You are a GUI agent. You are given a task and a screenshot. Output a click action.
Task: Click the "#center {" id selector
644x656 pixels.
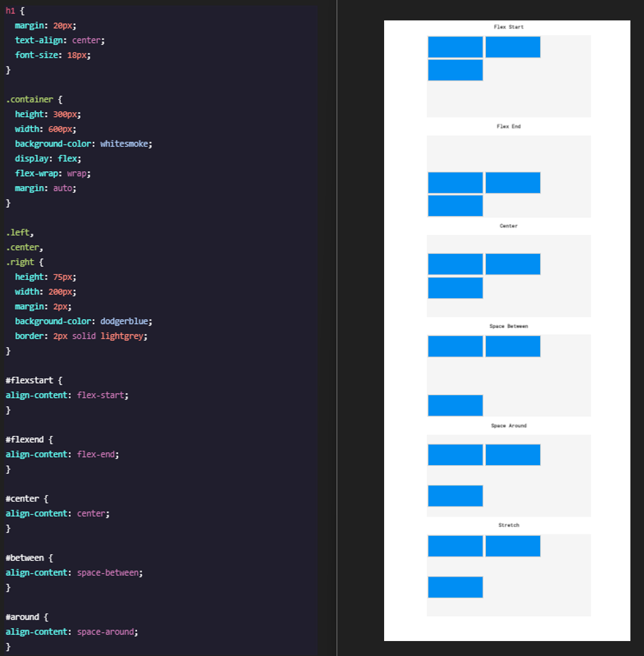(x=26, y=498)
